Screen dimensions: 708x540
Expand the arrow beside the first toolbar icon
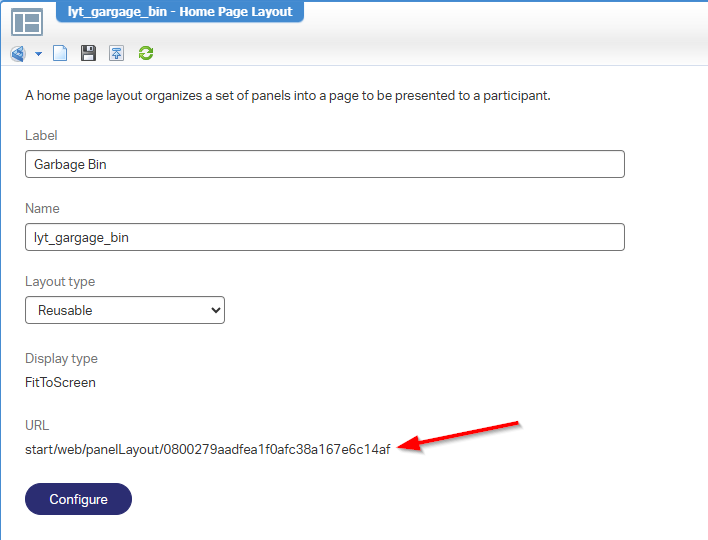point(38,53)
